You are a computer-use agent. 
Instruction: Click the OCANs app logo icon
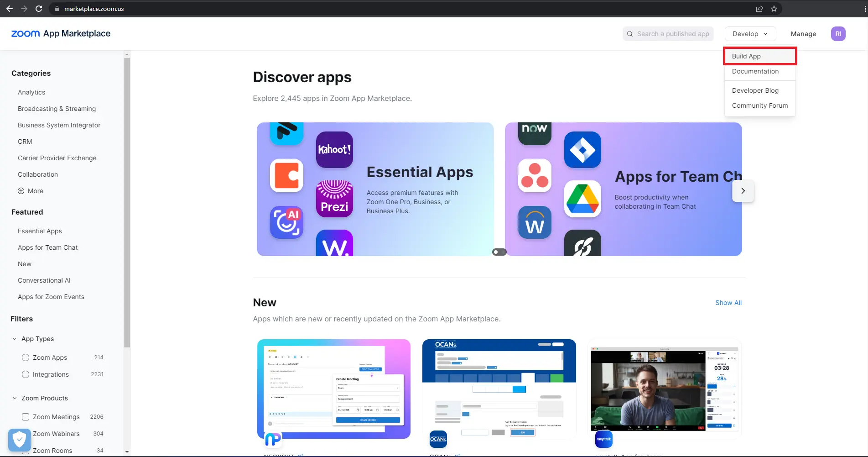click(438, 439)
